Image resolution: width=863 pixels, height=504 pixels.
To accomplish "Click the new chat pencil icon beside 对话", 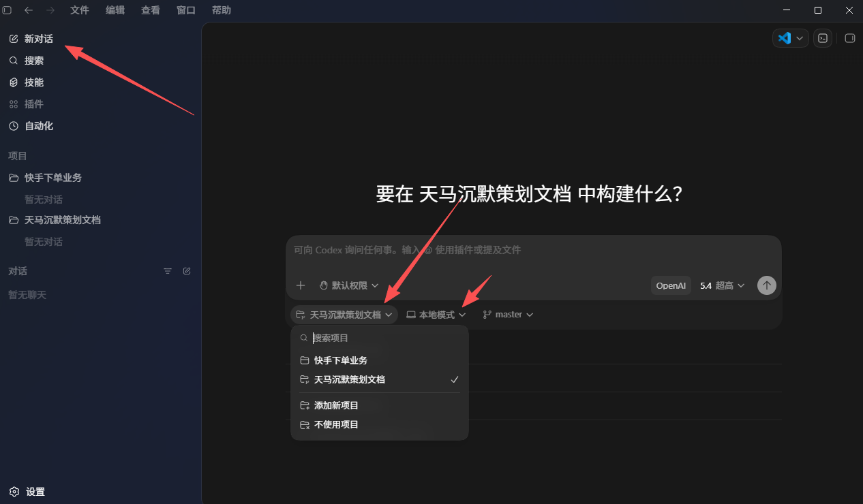I will (187, 271).
